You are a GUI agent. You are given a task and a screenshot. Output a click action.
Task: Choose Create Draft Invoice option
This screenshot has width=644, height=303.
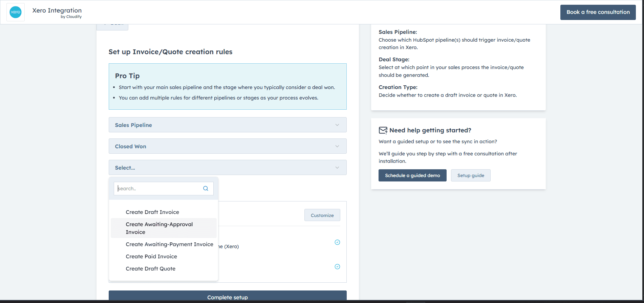click(x=164, y=212)
